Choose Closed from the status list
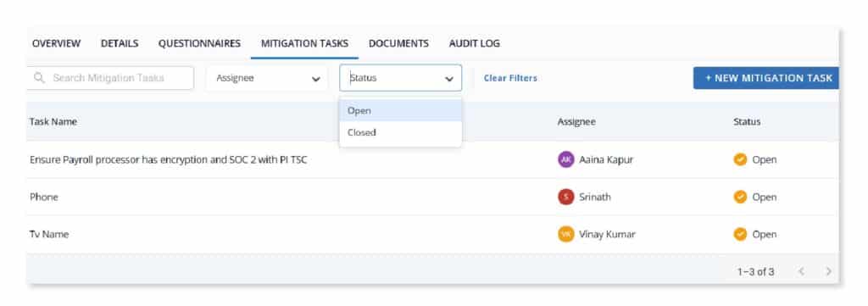This screenshot has width=868, height=306. (400, 132)
